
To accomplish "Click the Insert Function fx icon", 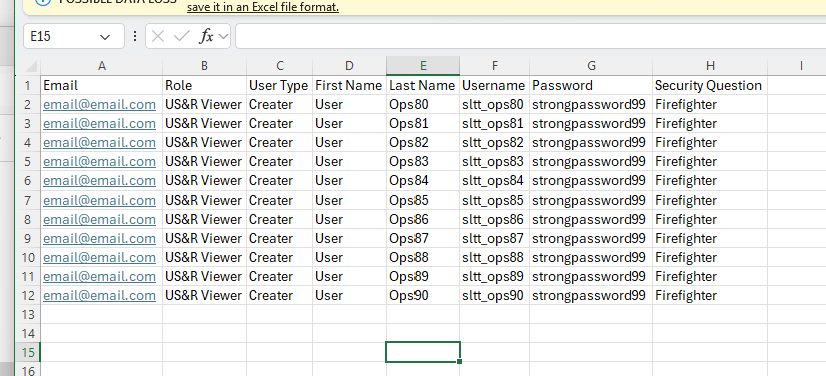I will 206,36.
